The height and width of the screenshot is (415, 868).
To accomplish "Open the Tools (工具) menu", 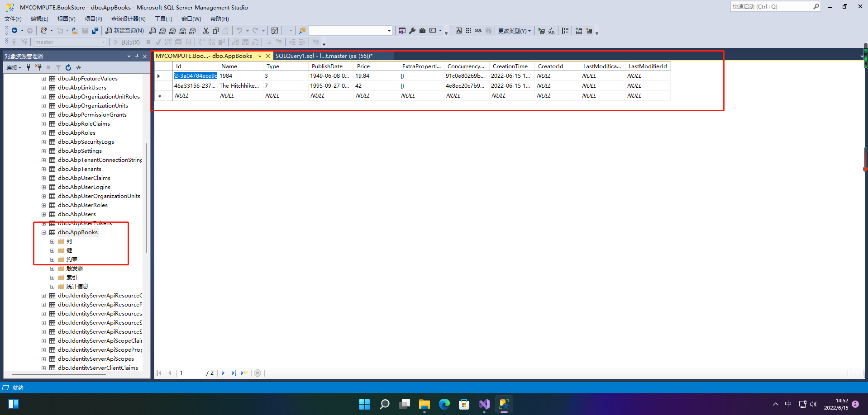I will click(x=163, y=19).
